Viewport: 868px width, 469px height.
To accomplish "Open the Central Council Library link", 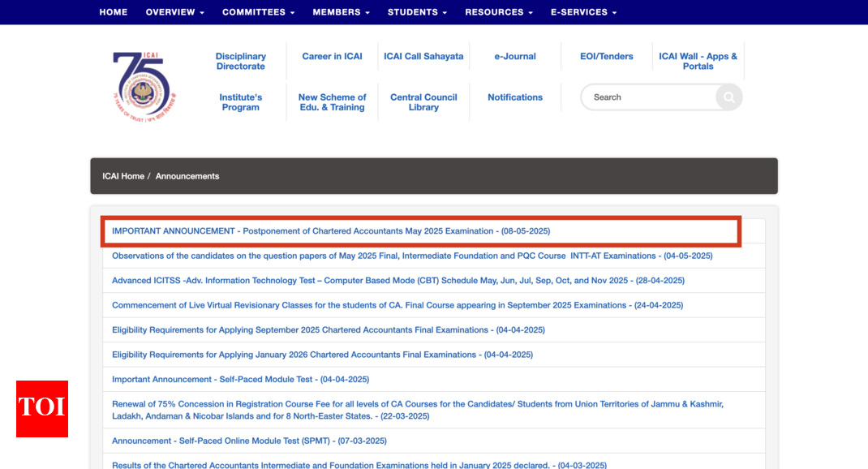I will [x=423, y=102].
